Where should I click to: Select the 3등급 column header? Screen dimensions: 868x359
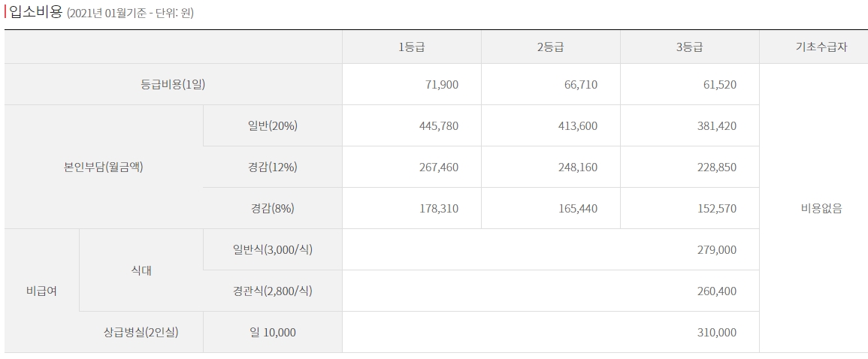689,47
